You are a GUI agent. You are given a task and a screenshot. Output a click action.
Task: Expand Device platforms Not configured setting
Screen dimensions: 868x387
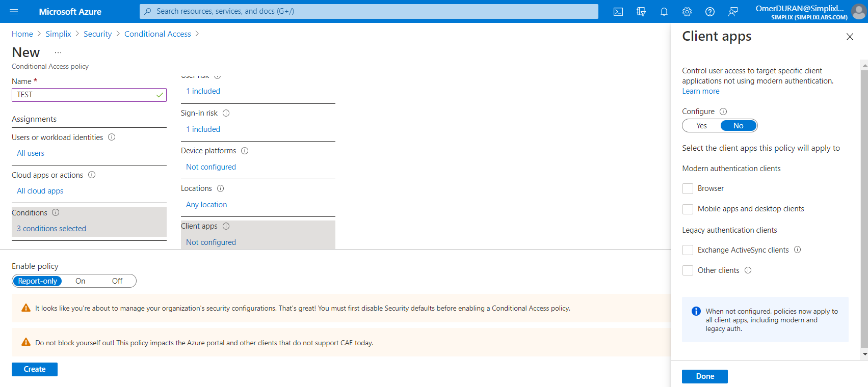211,167
